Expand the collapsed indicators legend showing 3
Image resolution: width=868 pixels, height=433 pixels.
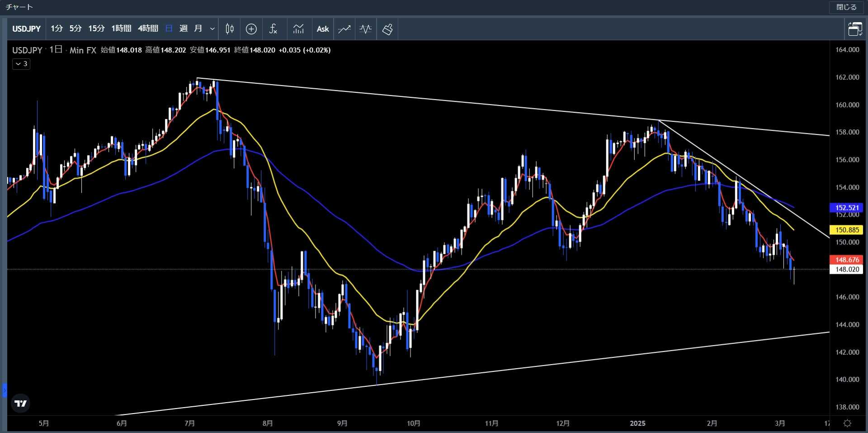point(21,64)
